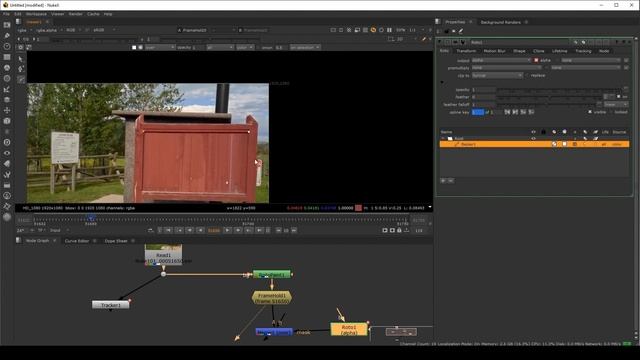Open the A input FrameHold1 dropdown

[x=207, y=30]
